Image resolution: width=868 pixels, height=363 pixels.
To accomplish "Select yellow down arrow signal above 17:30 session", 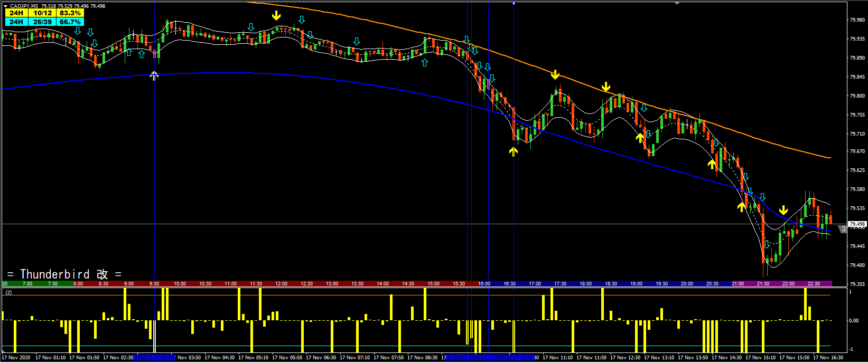I will 555,74.
